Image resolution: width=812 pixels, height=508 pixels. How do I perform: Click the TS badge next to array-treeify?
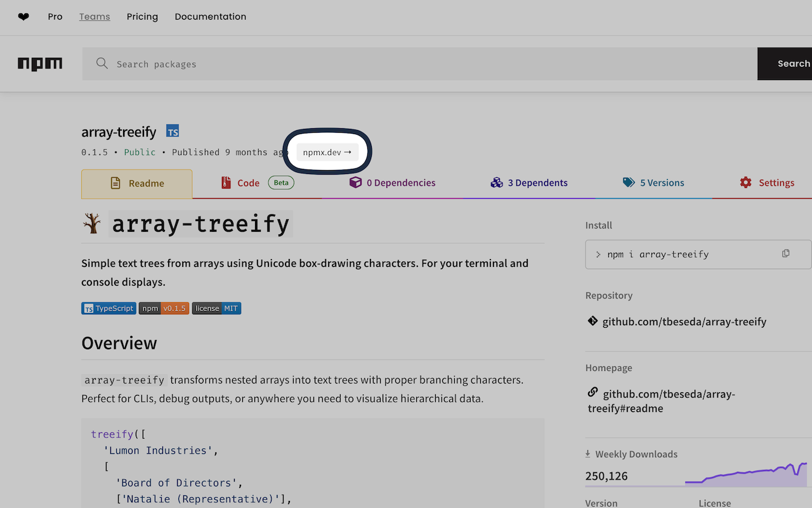172,131
